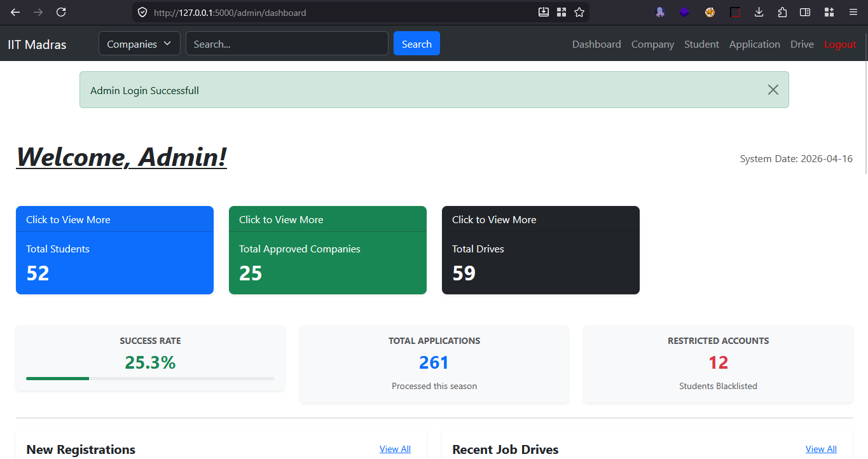Click the red Logout link
Viewport: 868px width, 459px height.
tap(840, 44)
